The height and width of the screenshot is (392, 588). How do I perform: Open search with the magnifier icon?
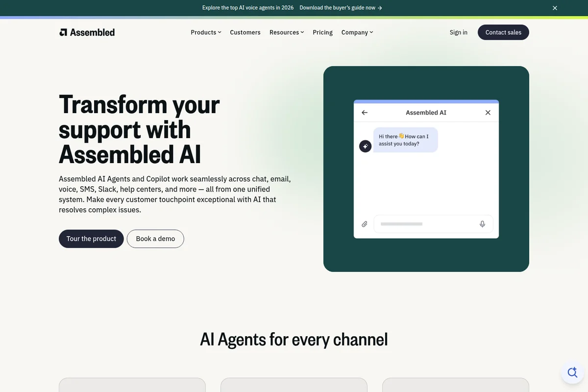(572, 372)
